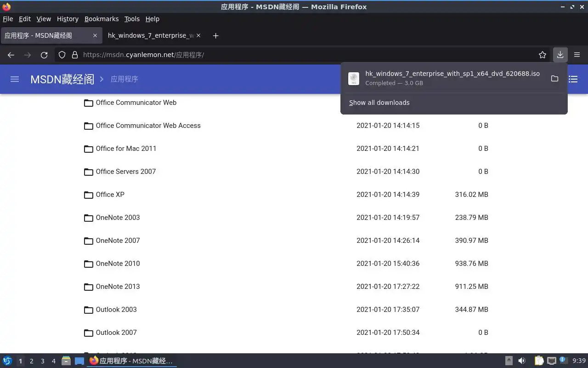Image resolution: width=588 pixels, height=368 pixels.
Task: Go to MSDN藏经阁 home link
Action: tap(62, 79)
